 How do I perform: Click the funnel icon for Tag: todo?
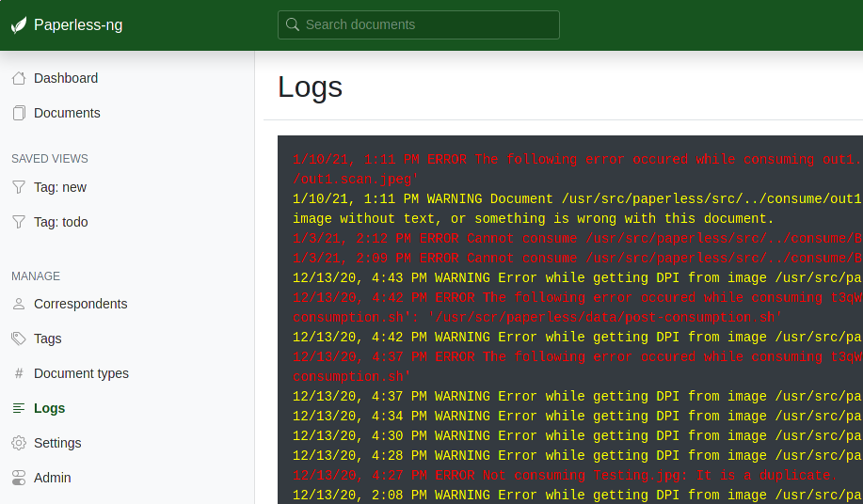[19, 222]
